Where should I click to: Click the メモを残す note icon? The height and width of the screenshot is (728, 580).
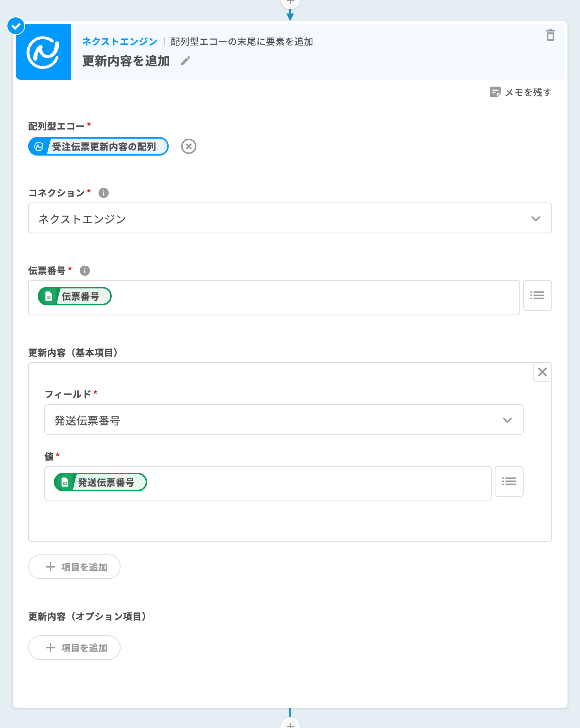pos(495,92)
